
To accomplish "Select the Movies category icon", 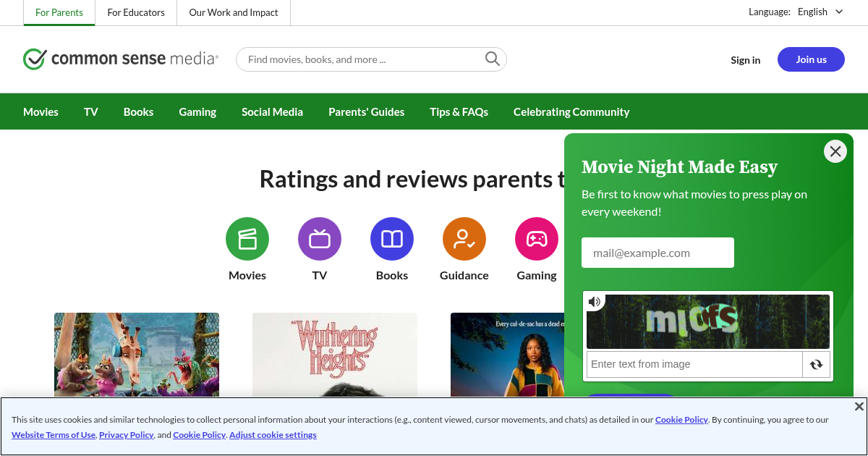I will (247, 238).
